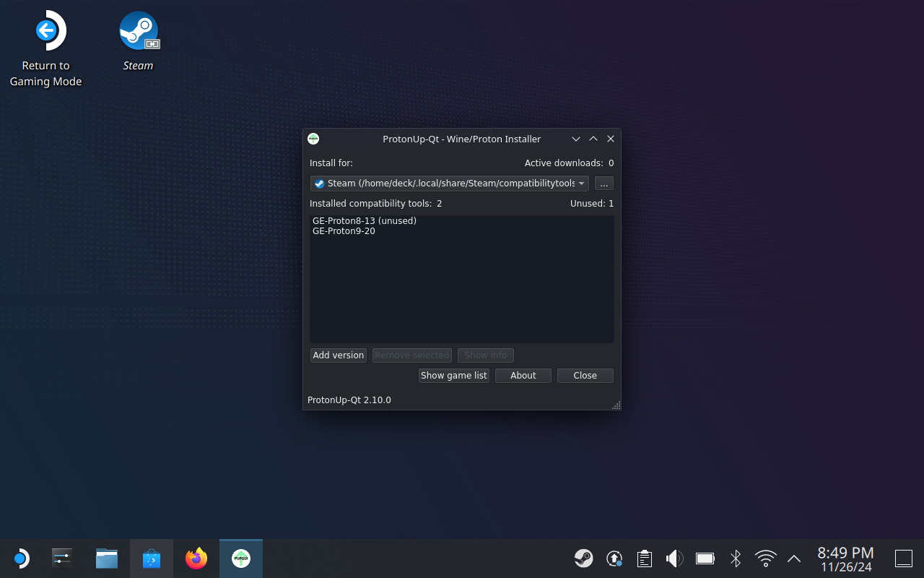Maximize the ProtonUp-Qt window

pyautogui.click(x=593, y=139)
